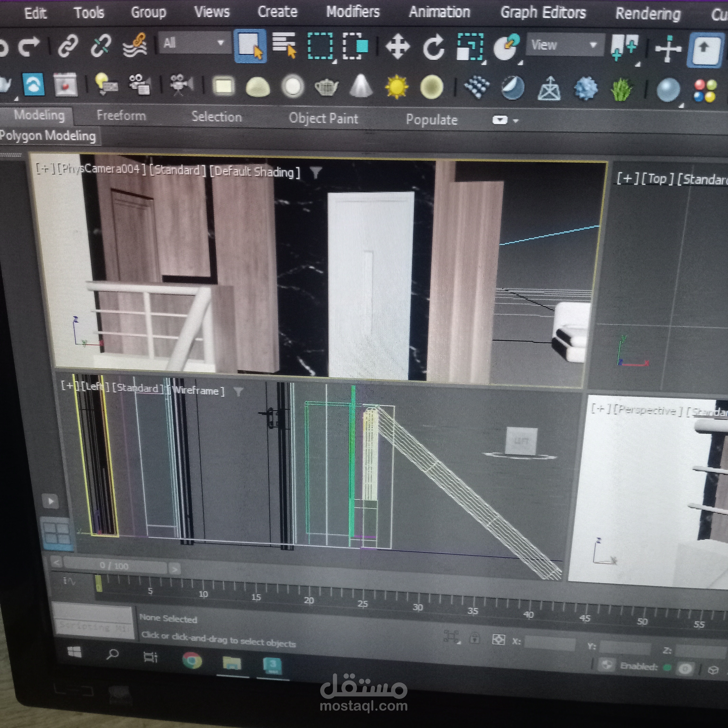Viewport: 728px width, 728px height.
Task: Open the All selection filter dropdown
Action: pos(194,43)
